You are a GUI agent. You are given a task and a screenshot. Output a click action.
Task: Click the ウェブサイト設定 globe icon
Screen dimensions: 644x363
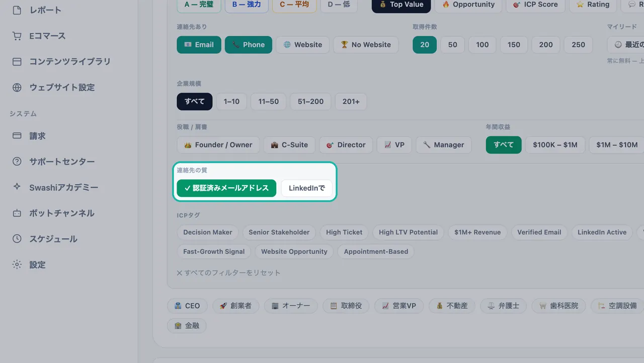coord(17,87)
